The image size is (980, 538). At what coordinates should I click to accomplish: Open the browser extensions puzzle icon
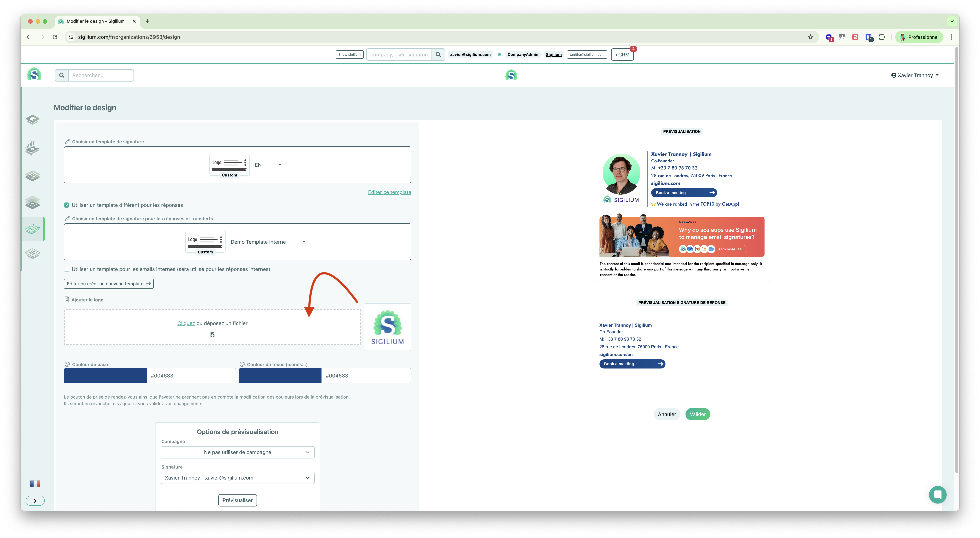[x=882, y=37]
